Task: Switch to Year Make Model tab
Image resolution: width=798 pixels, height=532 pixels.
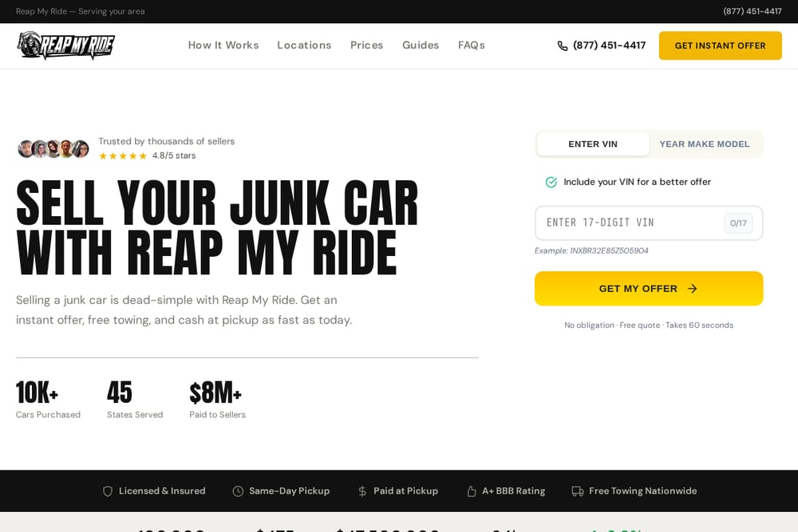Action: tap(705, 144)
